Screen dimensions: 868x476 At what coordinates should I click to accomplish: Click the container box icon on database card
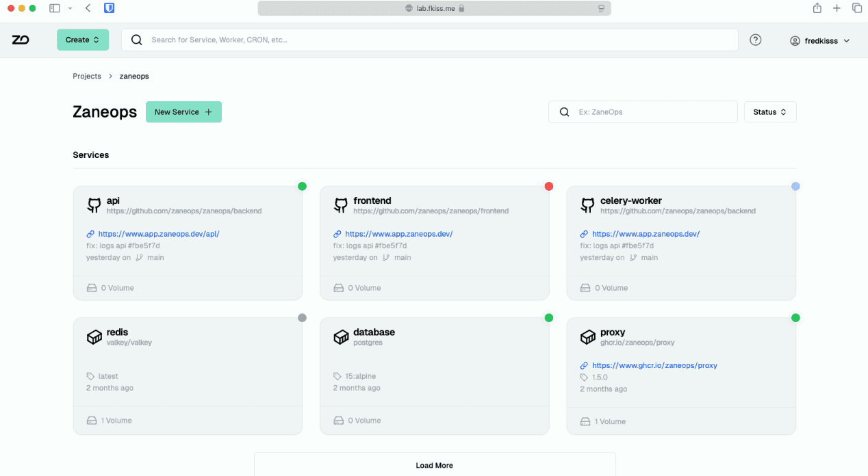341,337
